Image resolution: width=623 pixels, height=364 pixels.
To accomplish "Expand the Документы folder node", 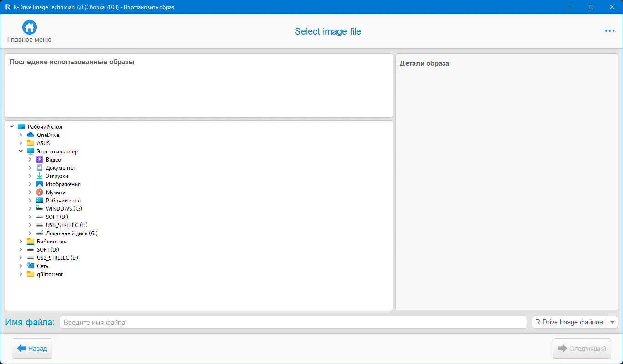I will 30,168.
